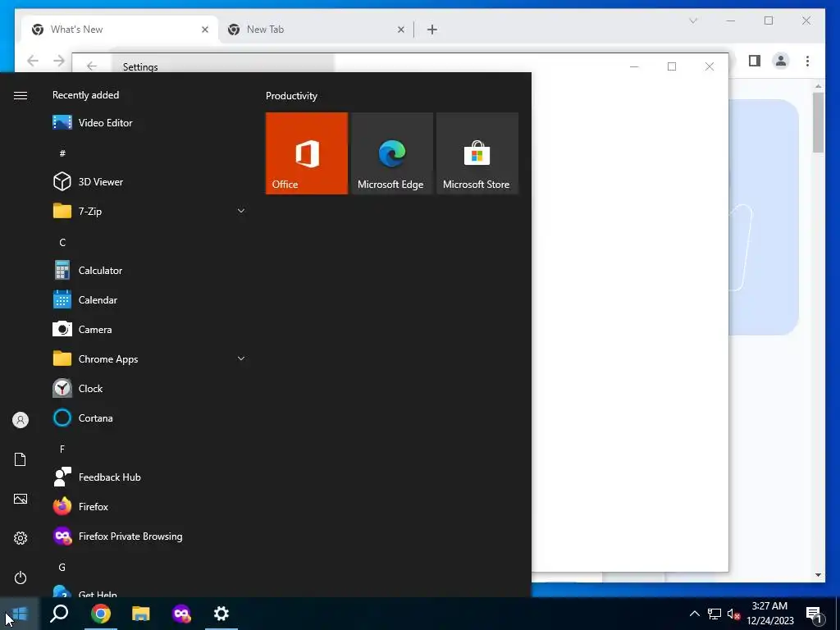The height and width of the screenshot is (630, 840).
Task: Minimize the Settings window
Action: click(x=634, y=66)
